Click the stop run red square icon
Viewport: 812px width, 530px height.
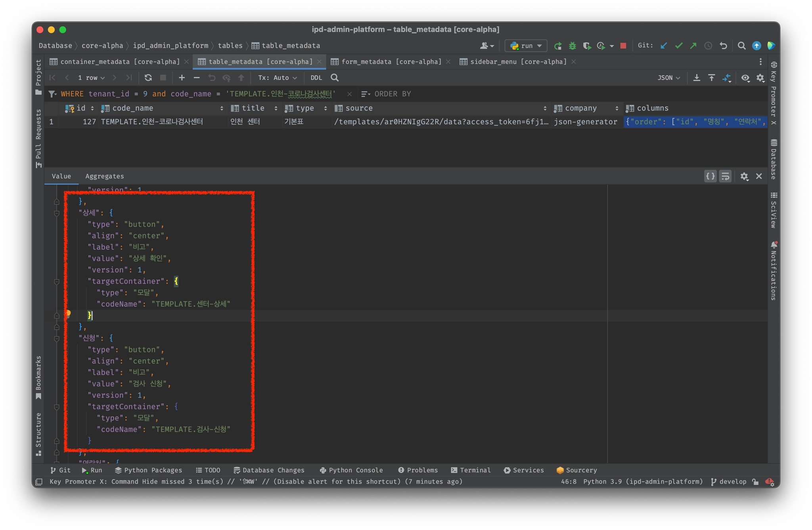click(623, 46)
